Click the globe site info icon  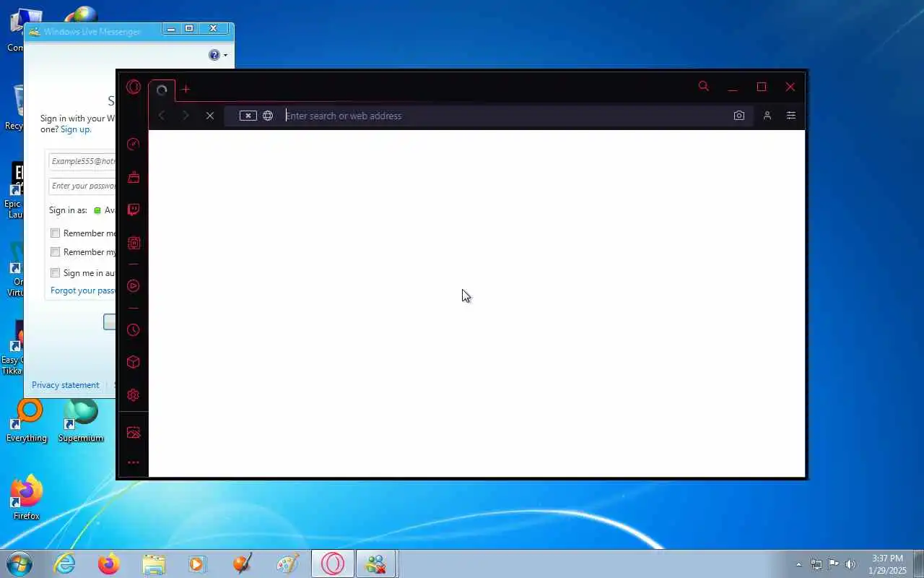pyautogui.click(x=268, y=116)
